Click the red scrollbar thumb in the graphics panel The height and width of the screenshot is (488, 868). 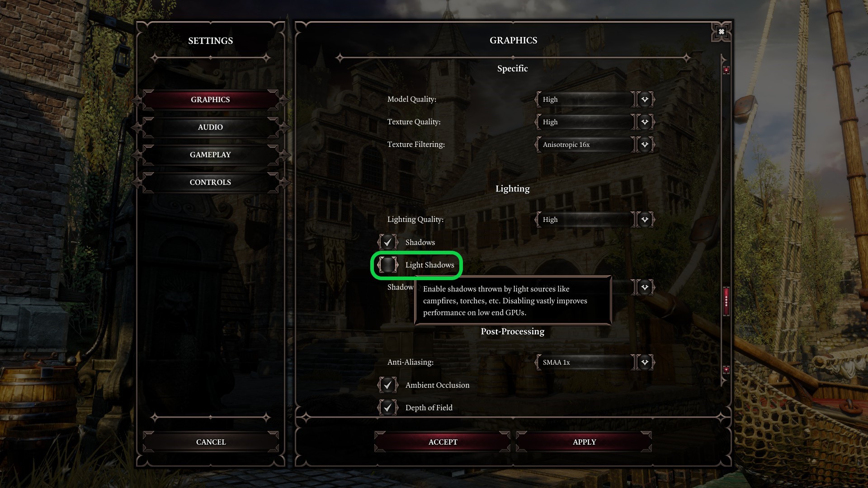pyautogui.click(x=726, y=301)
